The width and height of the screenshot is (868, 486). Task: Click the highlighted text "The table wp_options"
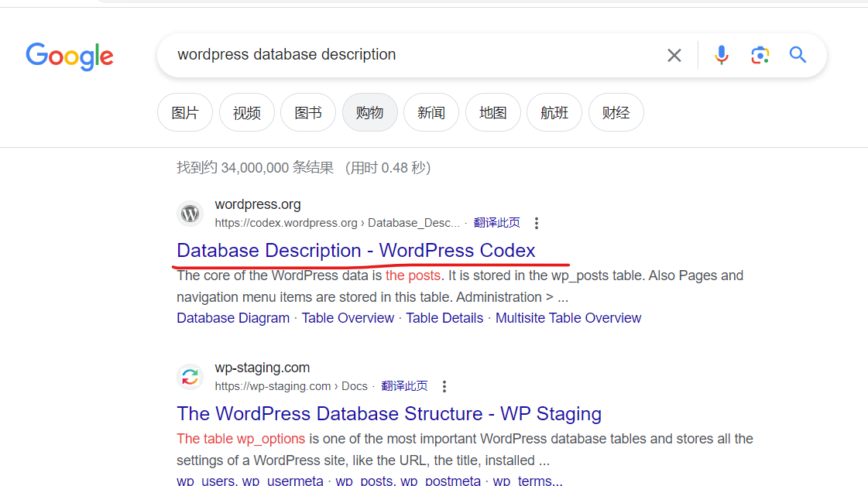[x=241, y=439]
